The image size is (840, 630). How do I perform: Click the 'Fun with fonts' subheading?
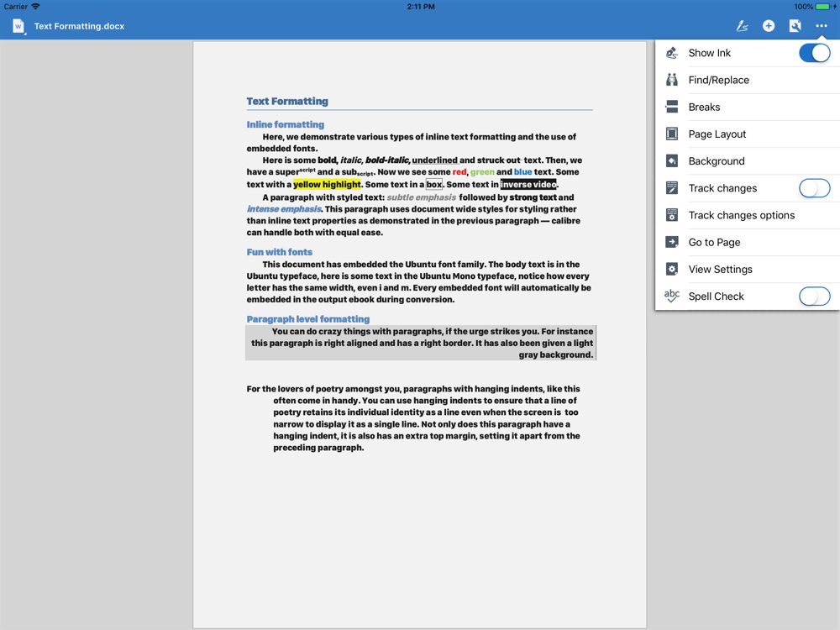(279, 252)
